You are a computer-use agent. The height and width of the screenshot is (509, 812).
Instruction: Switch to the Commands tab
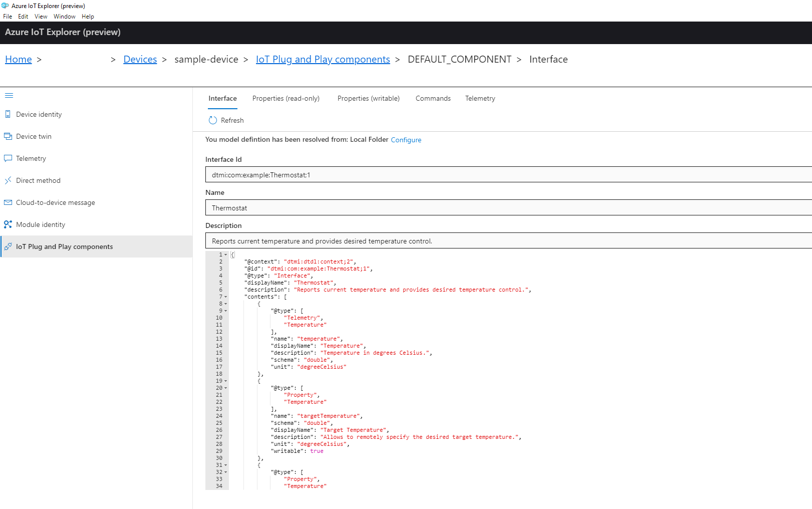433,98
